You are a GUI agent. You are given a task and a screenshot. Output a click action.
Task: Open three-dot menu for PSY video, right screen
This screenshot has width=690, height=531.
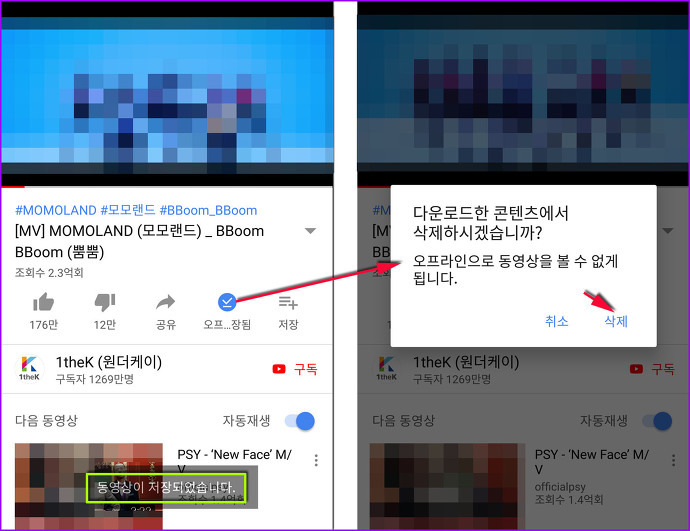click(673, 461)
